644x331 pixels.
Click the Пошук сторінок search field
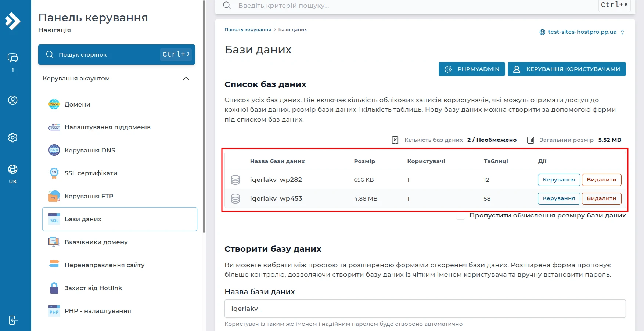[x=116, y=54]
